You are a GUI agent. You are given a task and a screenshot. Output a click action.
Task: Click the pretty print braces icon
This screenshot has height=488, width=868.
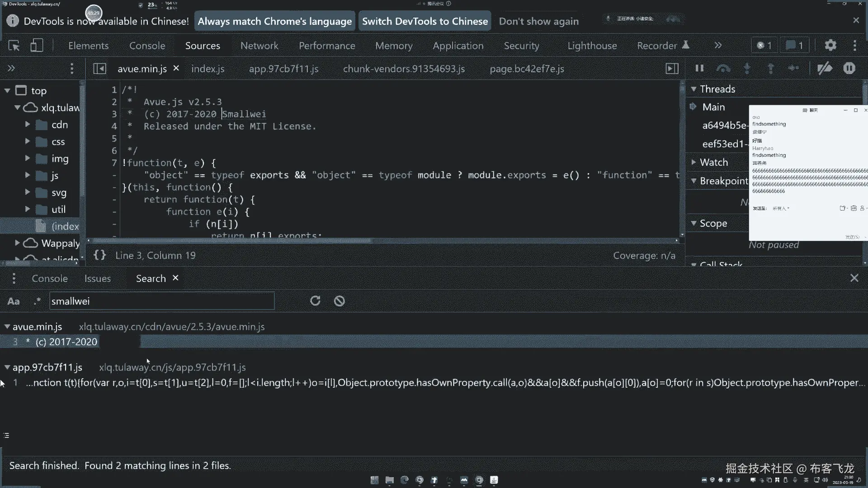tap(99, 255)
